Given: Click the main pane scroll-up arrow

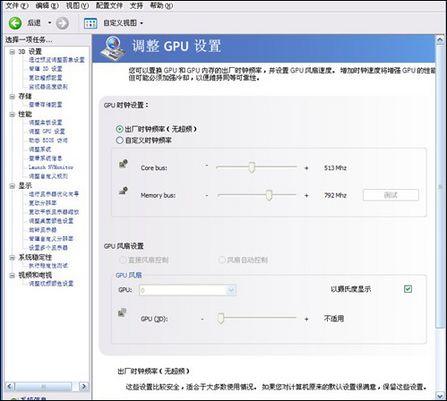Looking at the screenshot, I should pyautogui.click(x=440, y=40).
